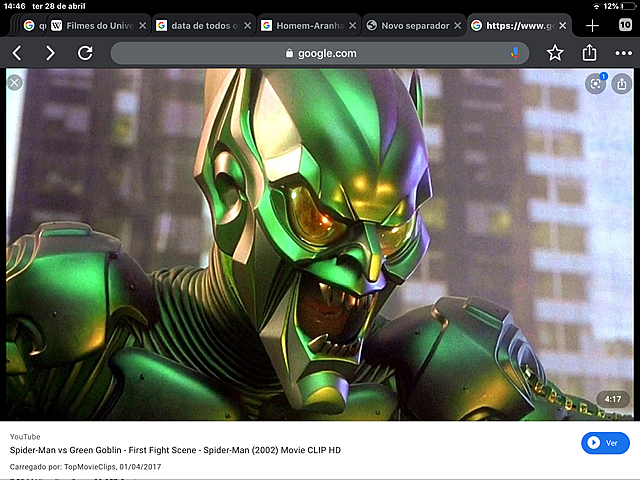Open the three-dot browser menu

coord(623,53)
